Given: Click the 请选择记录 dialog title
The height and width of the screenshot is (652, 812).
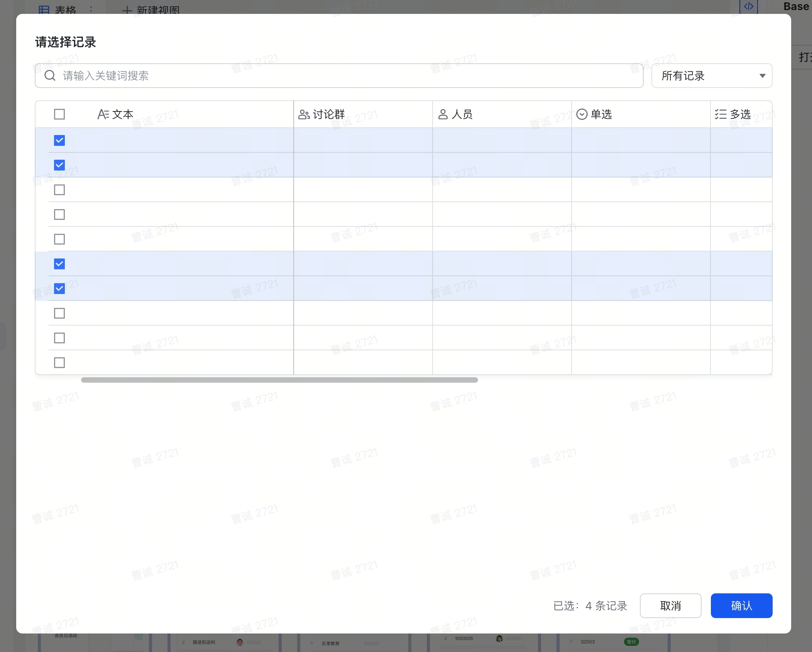Looking at the screenshot, I should click(66, 42).
